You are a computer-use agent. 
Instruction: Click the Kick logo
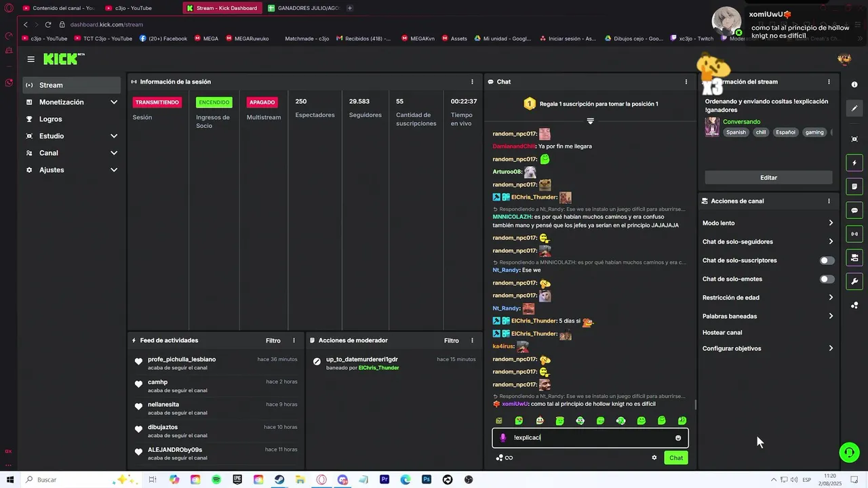pos(62,59)
